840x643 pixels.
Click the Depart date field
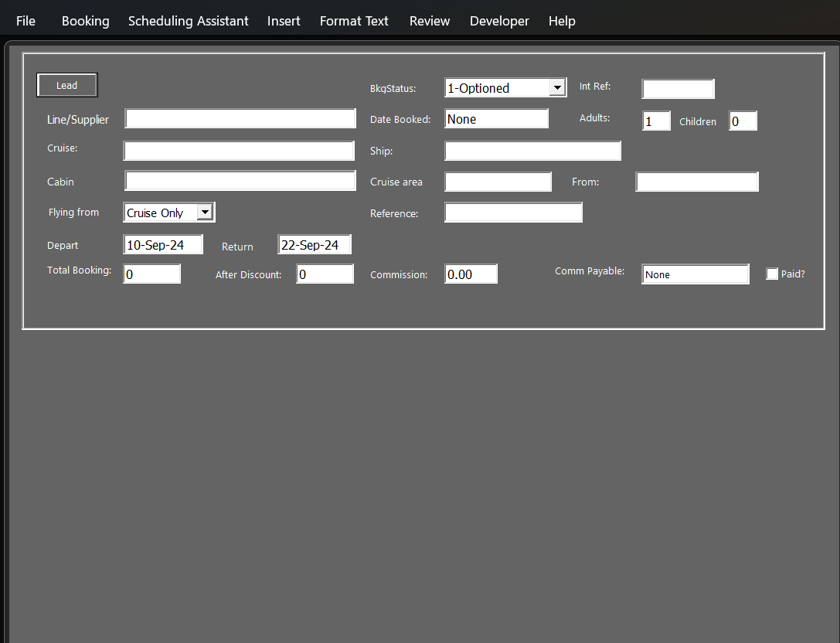tap(163, 245)
